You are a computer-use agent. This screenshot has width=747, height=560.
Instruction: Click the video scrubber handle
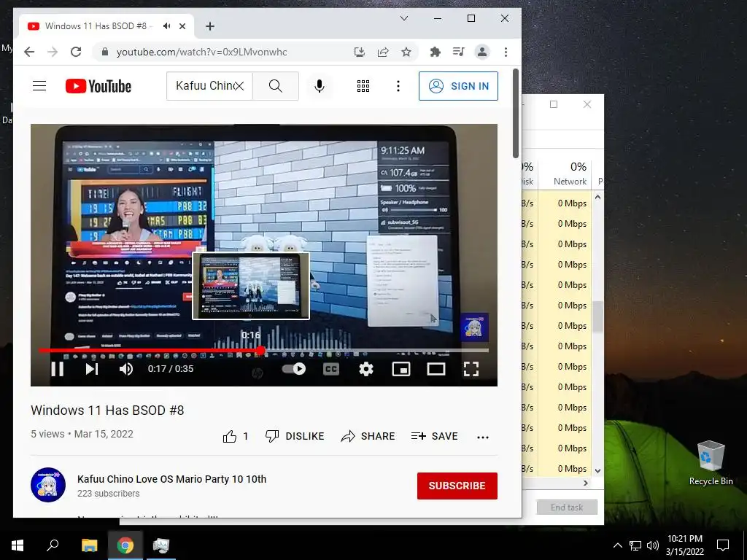tap(260, 351)
